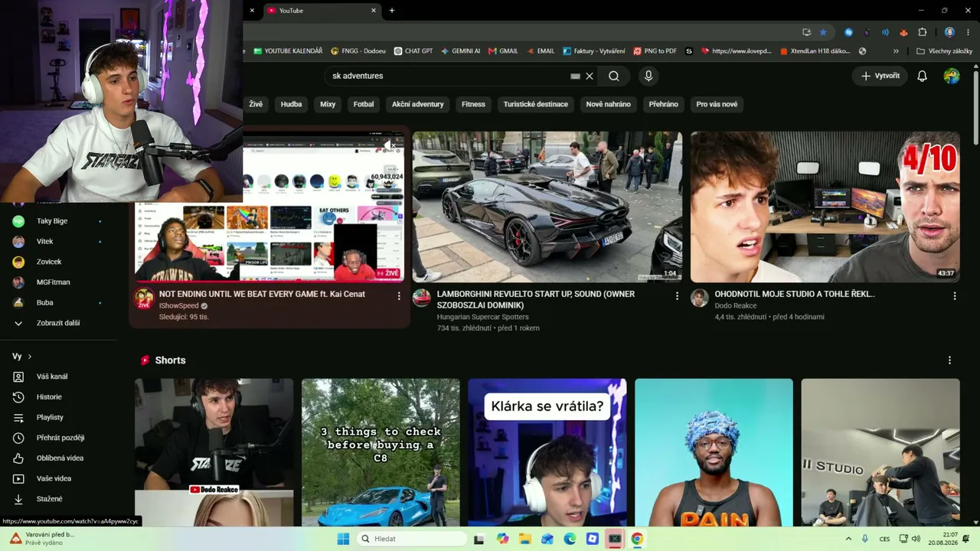This screenshot has width=980, height=551.
Task: Open the YOUTUBE KALENDÁŘ bookmark
Action: [x=288, y=51]
